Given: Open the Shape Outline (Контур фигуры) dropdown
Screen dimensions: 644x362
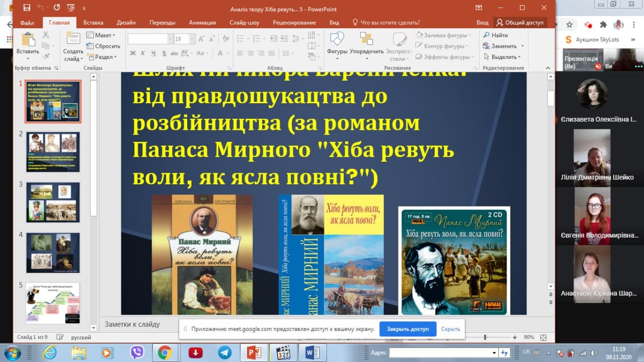Looking at the screenshot, I should pyautogui.click(x=442, y=46).
